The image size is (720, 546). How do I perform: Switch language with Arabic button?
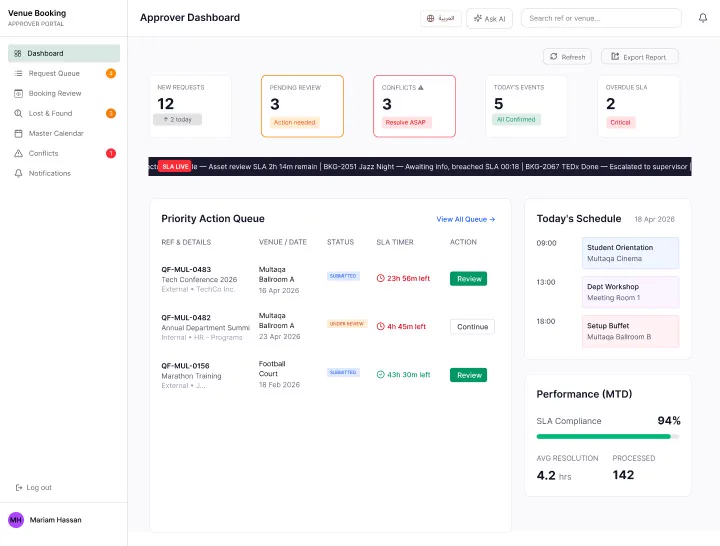(441, 18)
